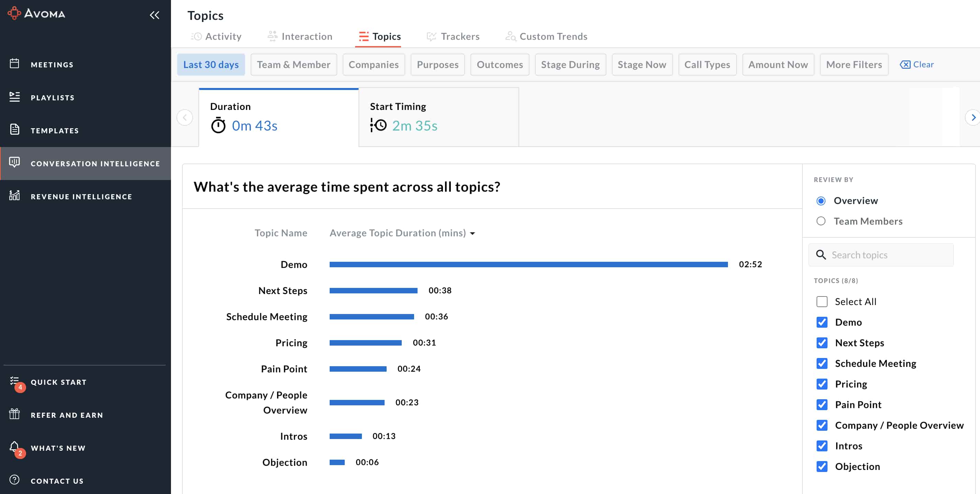Click the Demo duration bar
This screenshot has width=980, height=494.
(528, 265)
